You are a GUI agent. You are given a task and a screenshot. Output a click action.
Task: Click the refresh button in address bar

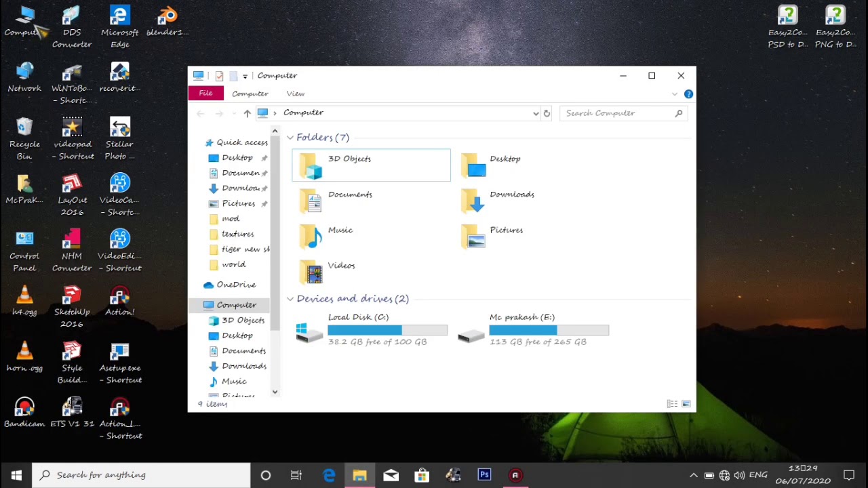pyautogui.click(x=547, y=113)
